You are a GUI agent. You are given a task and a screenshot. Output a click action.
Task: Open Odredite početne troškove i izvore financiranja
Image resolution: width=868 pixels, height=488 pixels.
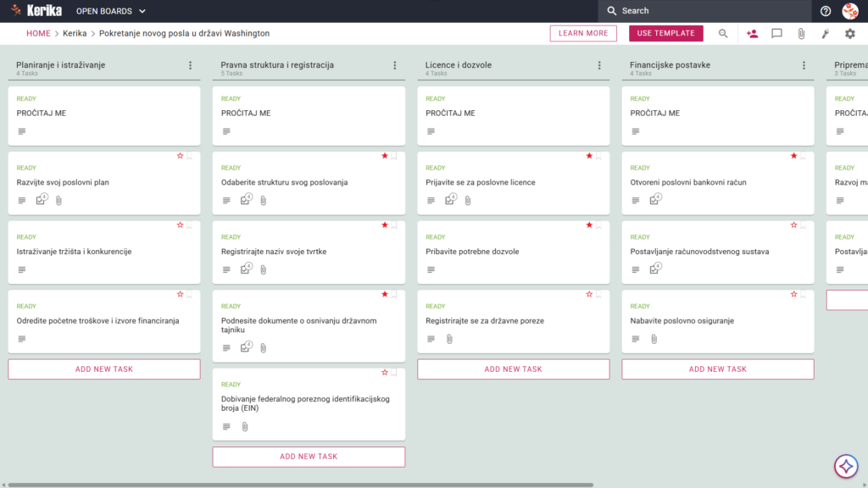98,320
